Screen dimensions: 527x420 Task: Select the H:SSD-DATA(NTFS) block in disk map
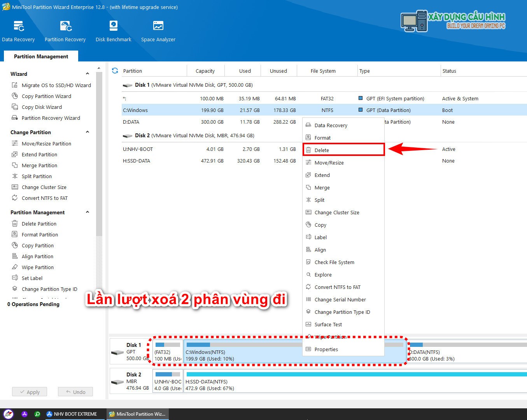point(355,381)
